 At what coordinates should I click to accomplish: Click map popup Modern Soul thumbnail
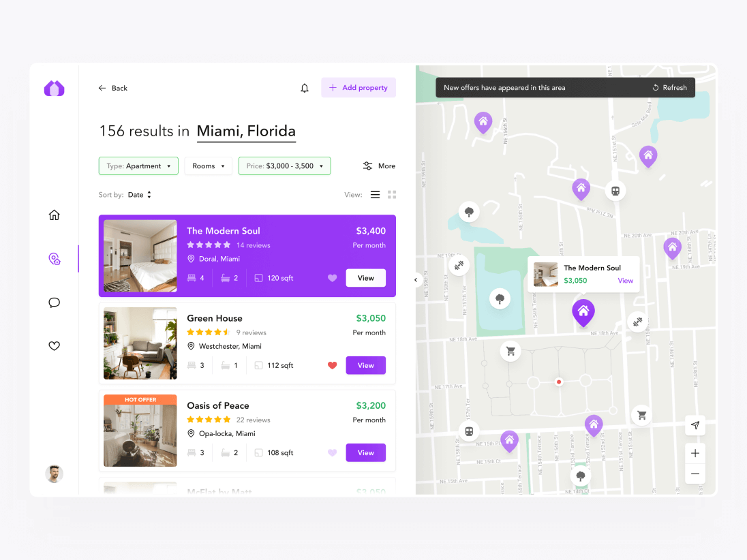point(545,275)
